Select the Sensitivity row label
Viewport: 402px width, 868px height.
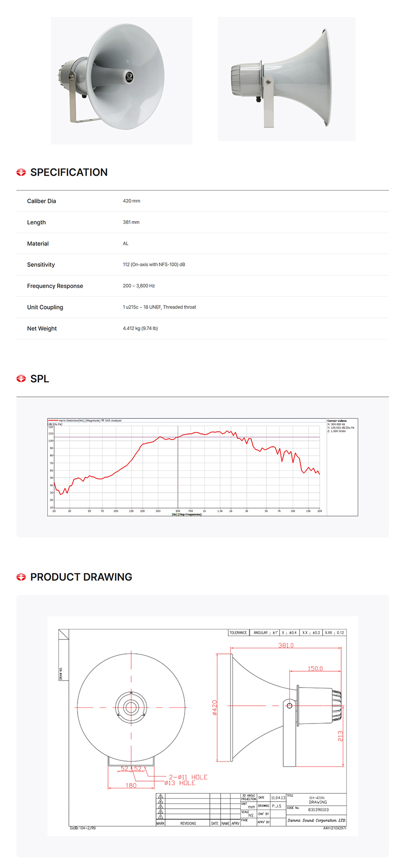point(41,265)
